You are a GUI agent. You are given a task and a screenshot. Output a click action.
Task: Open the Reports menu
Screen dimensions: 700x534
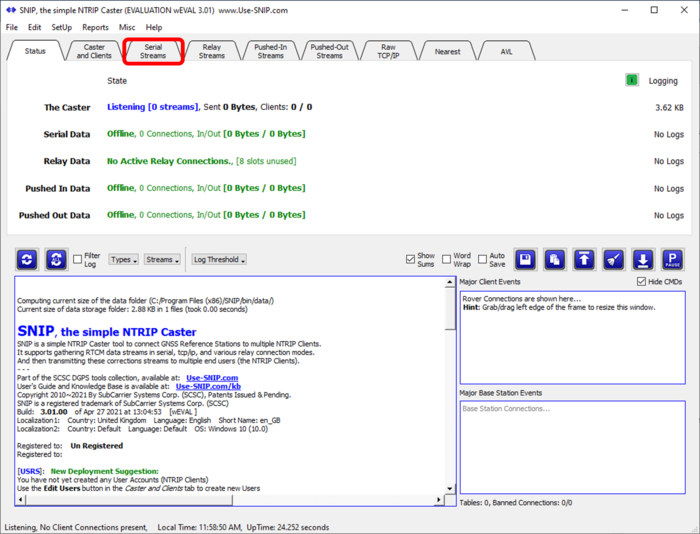95,27
